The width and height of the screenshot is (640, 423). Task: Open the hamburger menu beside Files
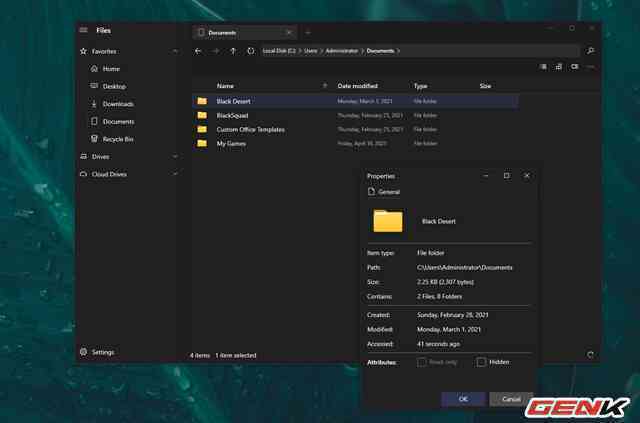coord(84,30)
